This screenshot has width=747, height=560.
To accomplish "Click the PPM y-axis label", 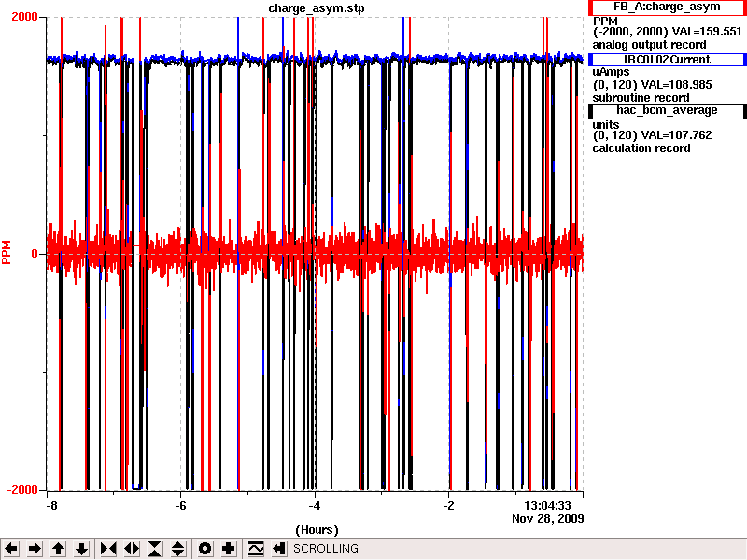I will (7, 252).
